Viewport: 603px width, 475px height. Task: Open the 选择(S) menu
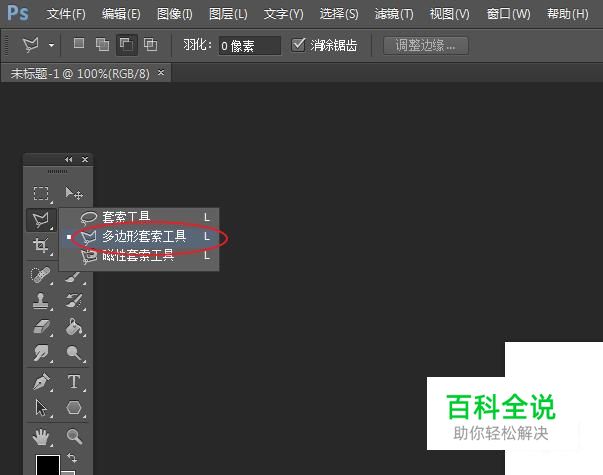coord(339,14)
